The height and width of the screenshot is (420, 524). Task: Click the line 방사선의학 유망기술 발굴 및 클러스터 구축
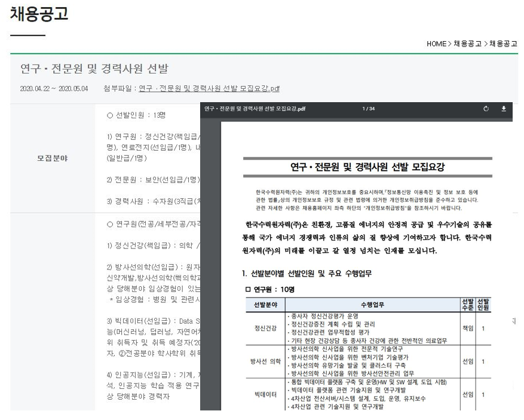point(346,365)
